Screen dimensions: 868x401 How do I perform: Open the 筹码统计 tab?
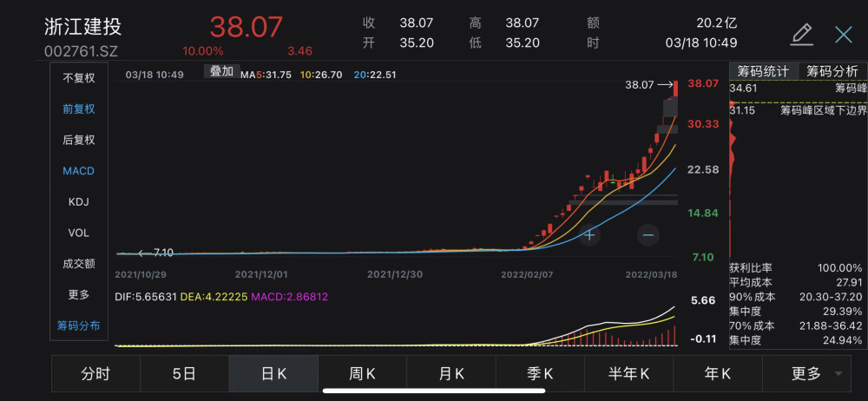pyautogui.click(x=763, y=71)
